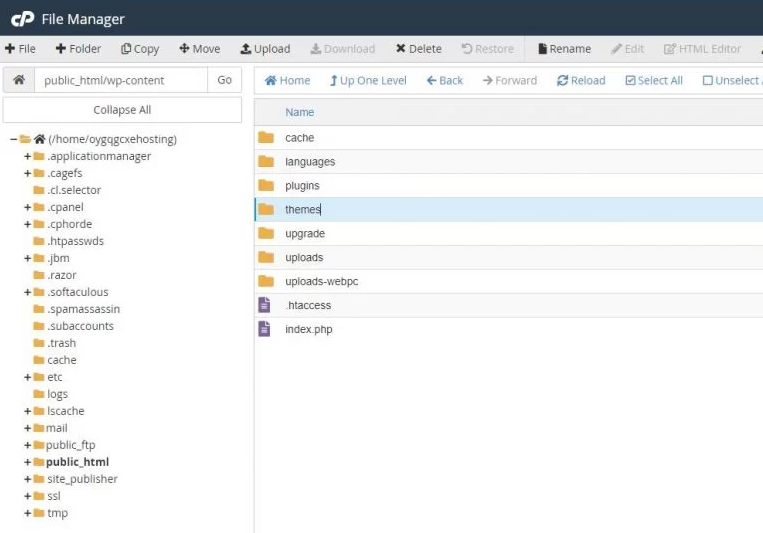Click the Go button
Viewport: 763px width, 533px height.
(224, 80)
